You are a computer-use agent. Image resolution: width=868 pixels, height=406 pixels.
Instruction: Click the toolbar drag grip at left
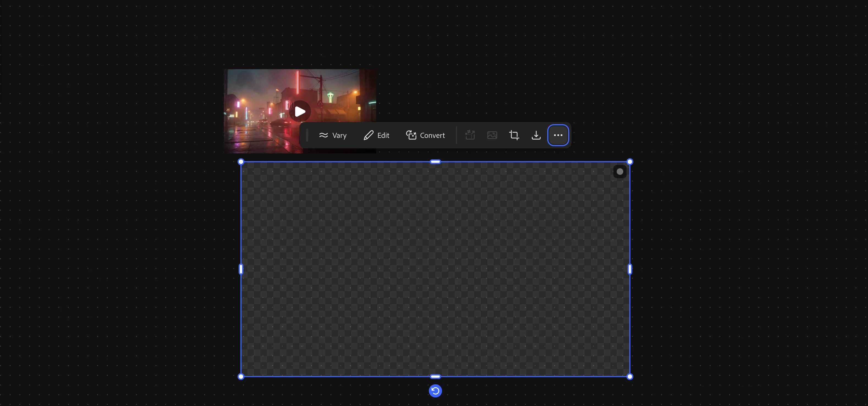307,135
